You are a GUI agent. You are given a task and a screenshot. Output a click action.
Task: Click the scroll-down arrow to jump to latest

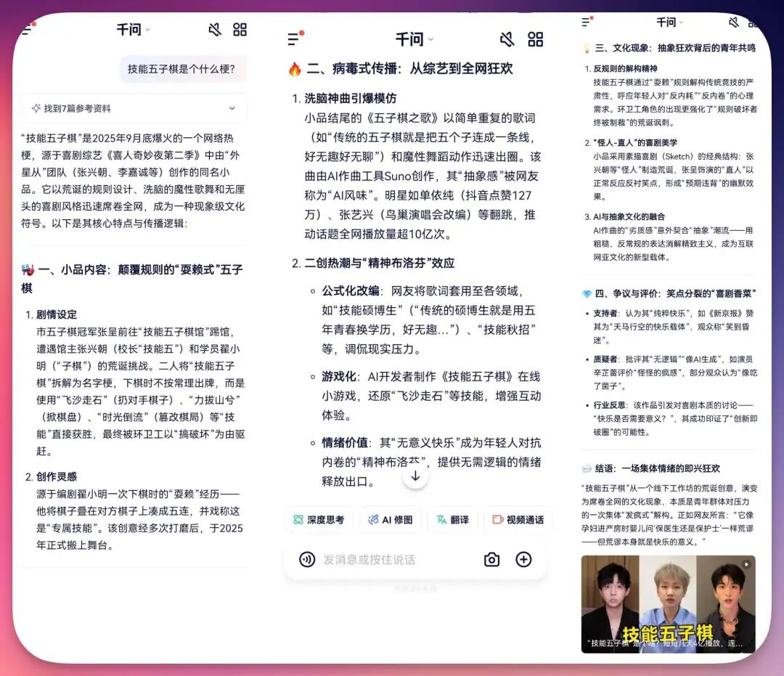[x=415, y=476]
